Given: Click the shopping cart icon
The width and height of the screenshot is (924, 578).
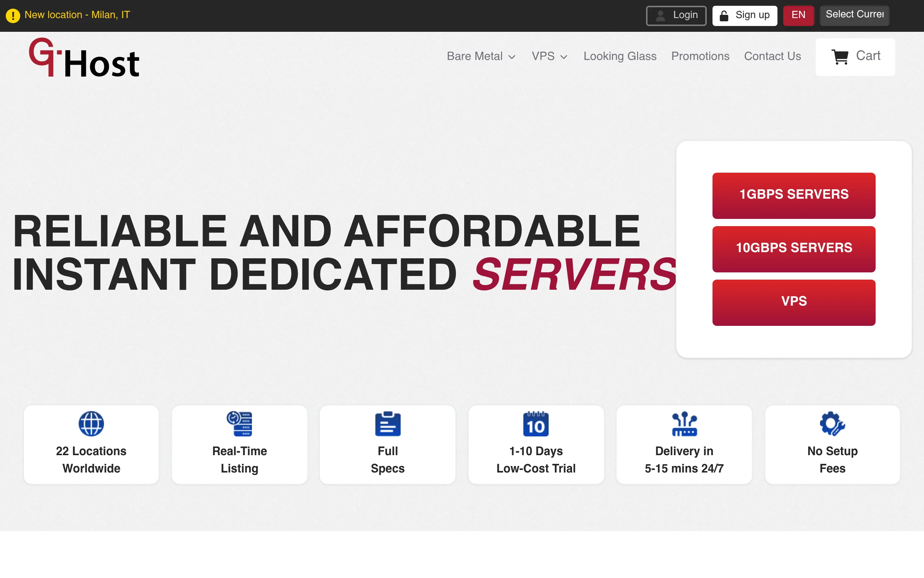Looking at the screenshot, I should 840,57.
